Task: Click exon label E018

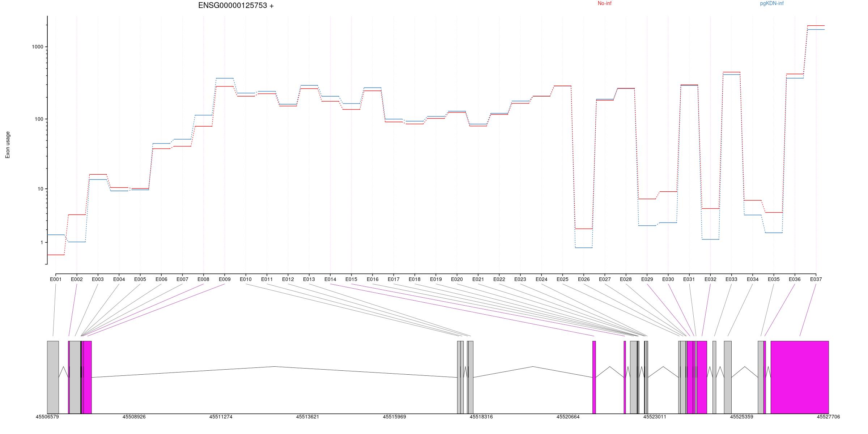Action: tap(414, 279)
